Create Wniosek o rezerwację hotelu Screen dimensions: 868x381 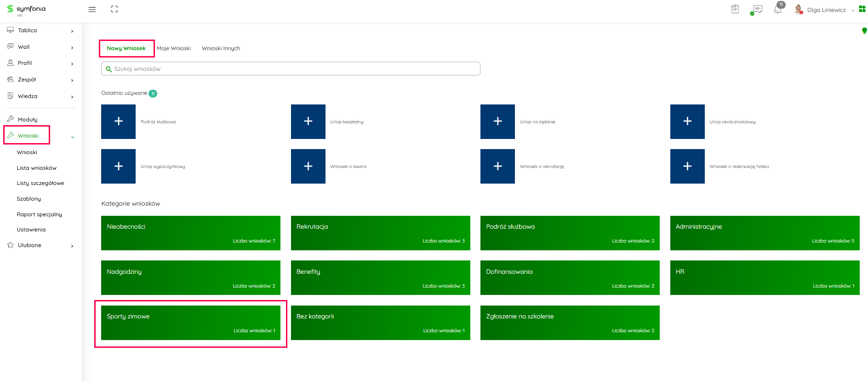pyautogui.click(x=687, y=166)
